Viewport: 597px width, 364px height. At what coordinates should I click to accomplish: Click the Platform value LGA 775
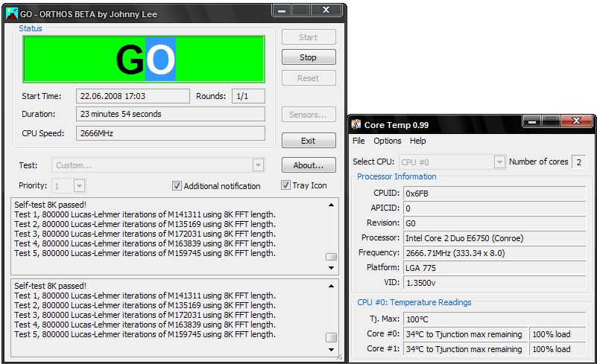click(x=495, y=268)
